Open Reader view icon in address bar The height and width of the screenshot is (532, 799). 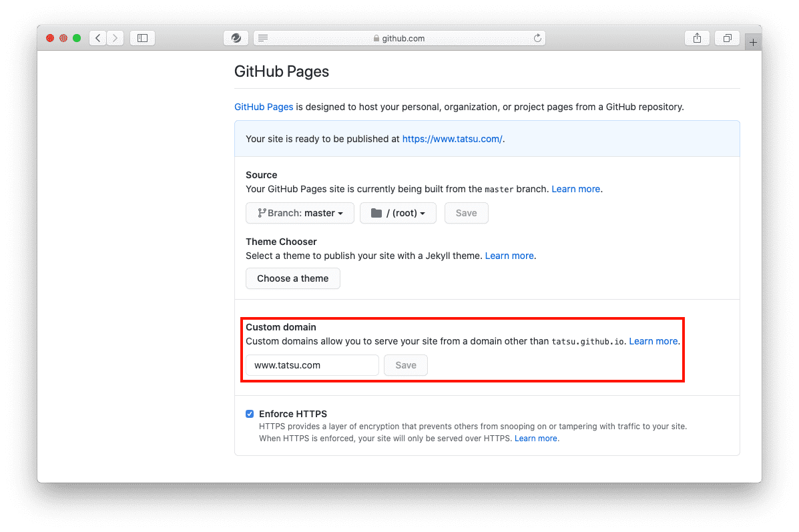[263, 38]
